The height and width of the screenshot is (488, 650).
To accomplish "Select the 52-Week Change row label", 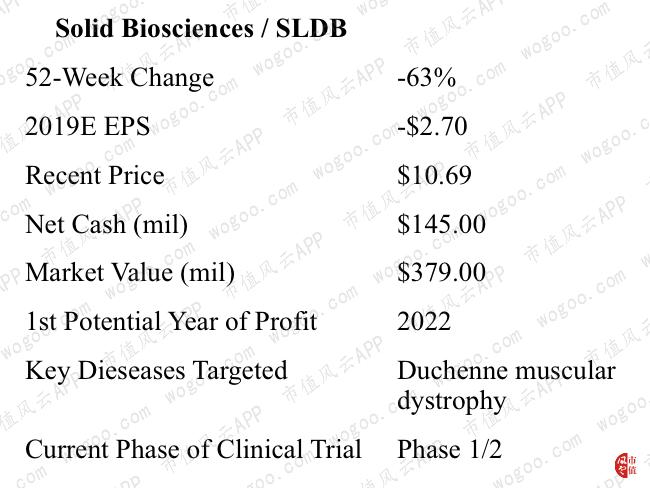I will click(x=119, y=77).
